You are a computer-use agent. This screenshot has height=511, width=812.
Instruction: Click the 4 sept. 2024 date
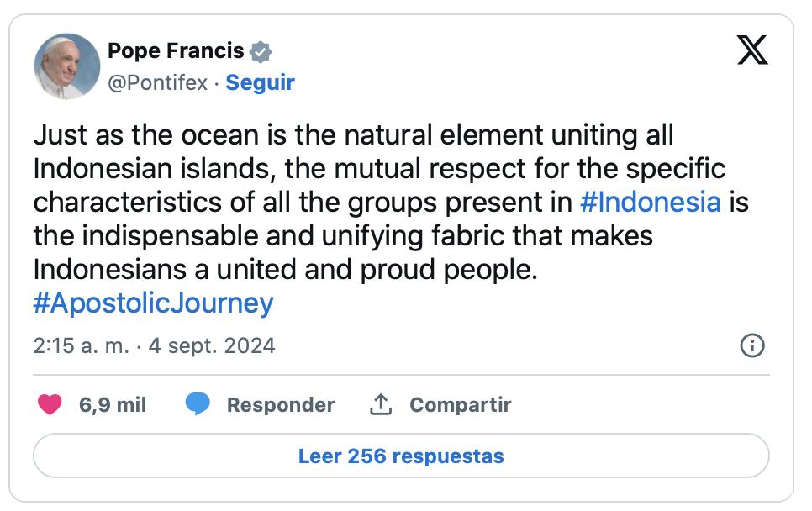click(x=211, y=345)
